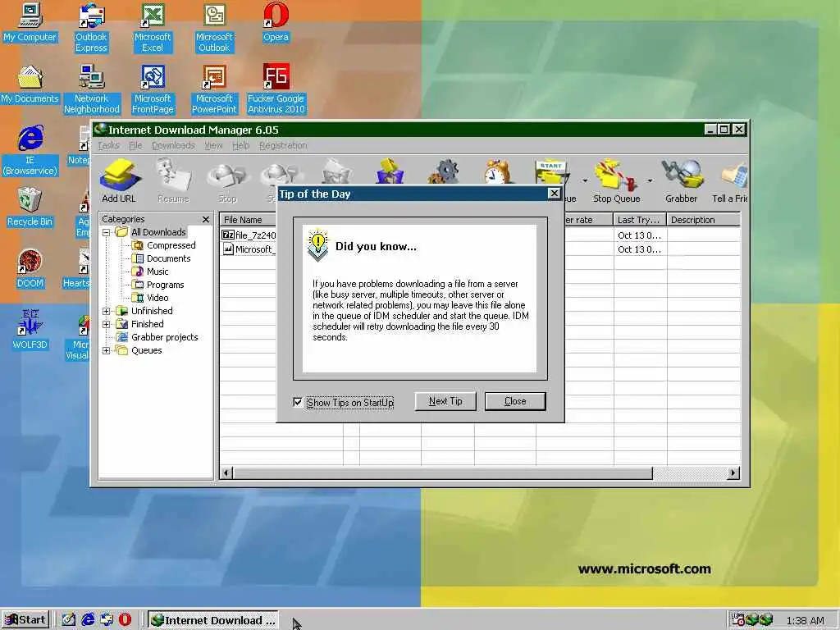Select My Documents desktop icon
The width and height of the screenshot is (840, 630).
(30, 84)
